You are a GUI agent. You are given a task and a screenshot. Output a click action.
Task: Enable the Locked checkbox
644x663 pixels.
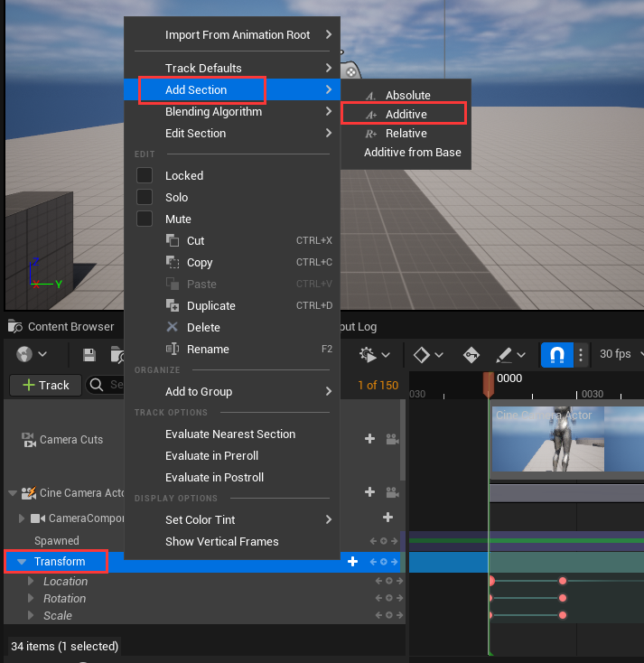click(145, 175)
